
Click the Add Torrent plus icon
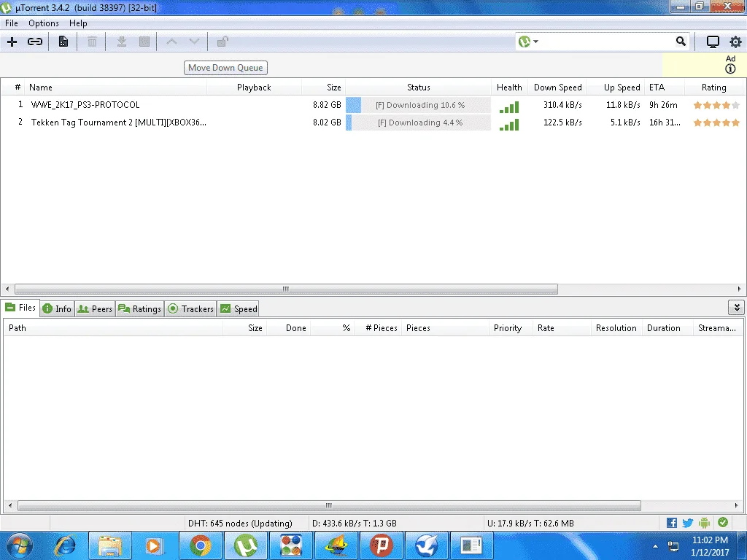tap(12, 42)
